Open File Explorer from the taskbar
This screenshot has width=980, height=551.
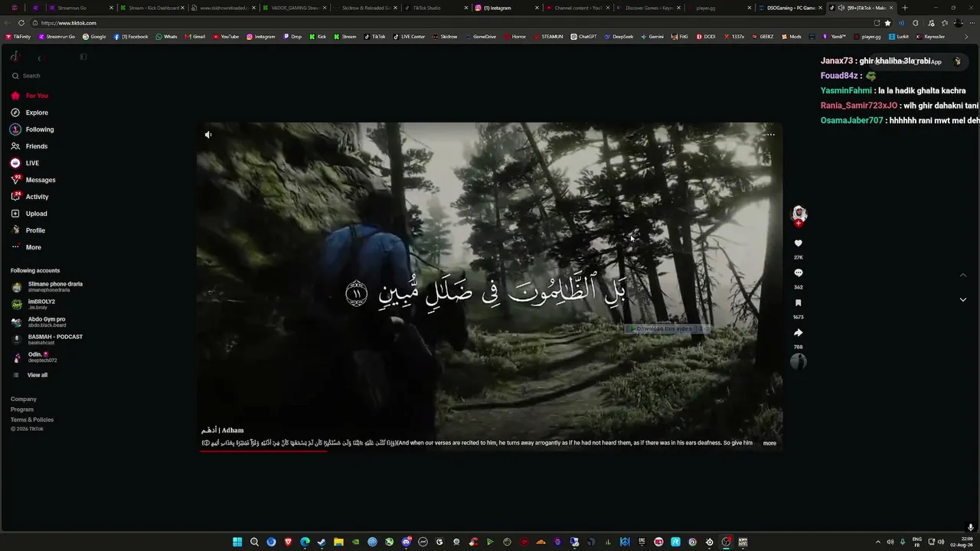[338, 542]
